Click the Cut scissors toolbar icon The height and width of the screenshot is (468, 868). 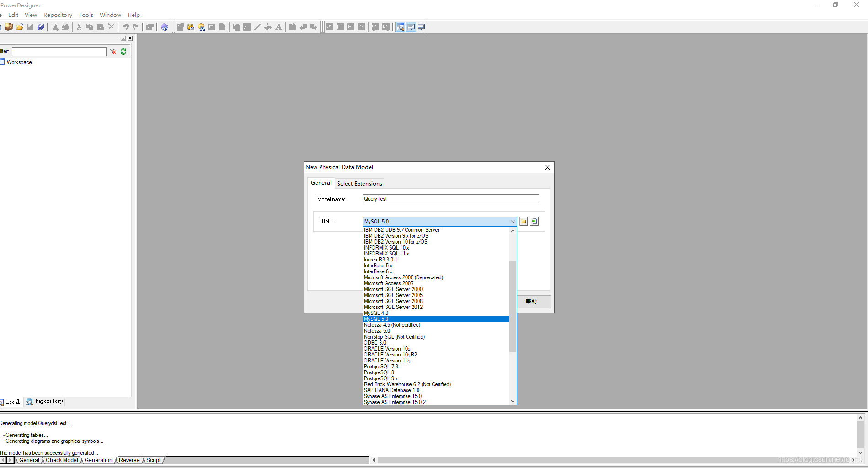tap(79, 27)
